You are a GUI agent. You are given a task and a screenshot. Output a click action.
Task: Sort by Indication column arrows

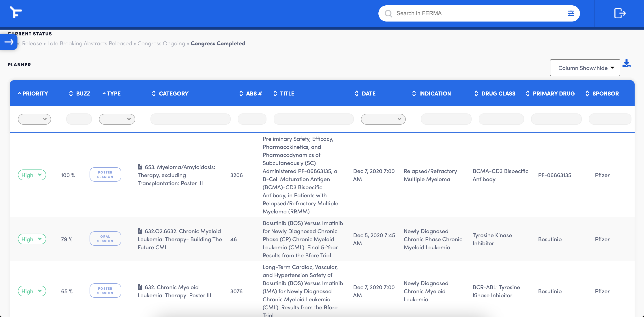point(414,93)
